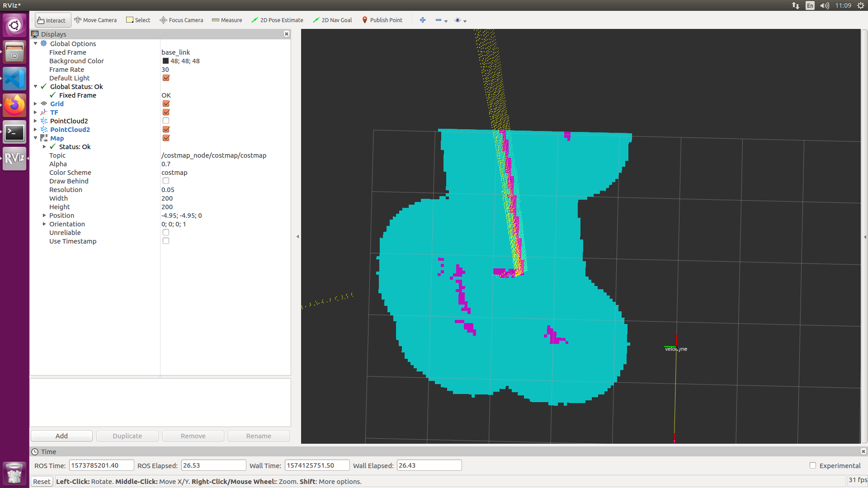The height and width of the screenshot is (488, 868).
Task: Enable the Unreliable checkbox
Action: [x=166, y=232]
